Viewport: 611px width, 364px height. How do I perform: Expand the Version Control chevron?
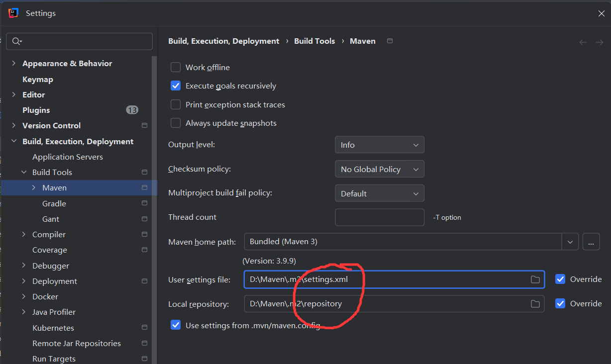pyautogui.click(x=13, y=125)
